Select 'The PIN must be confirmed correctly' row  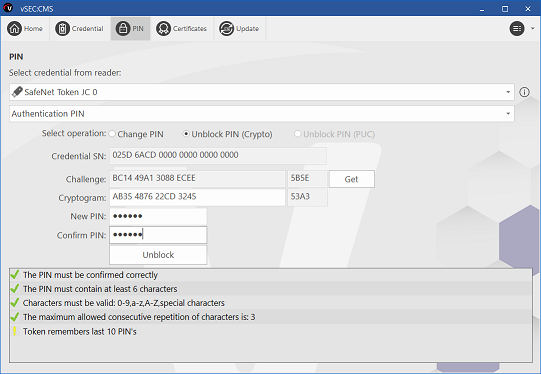click(x=270, y=275)
